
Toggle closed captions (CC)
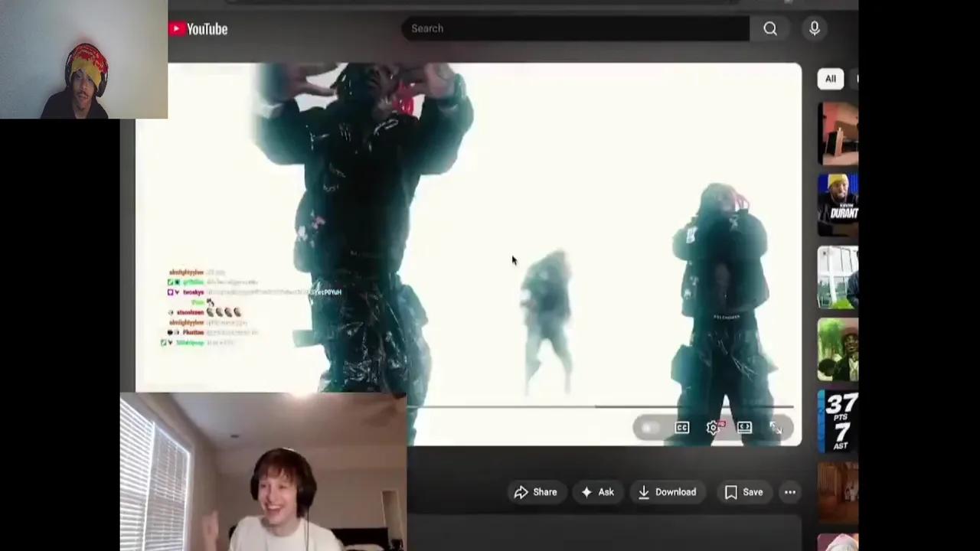(x=681, y=428)
